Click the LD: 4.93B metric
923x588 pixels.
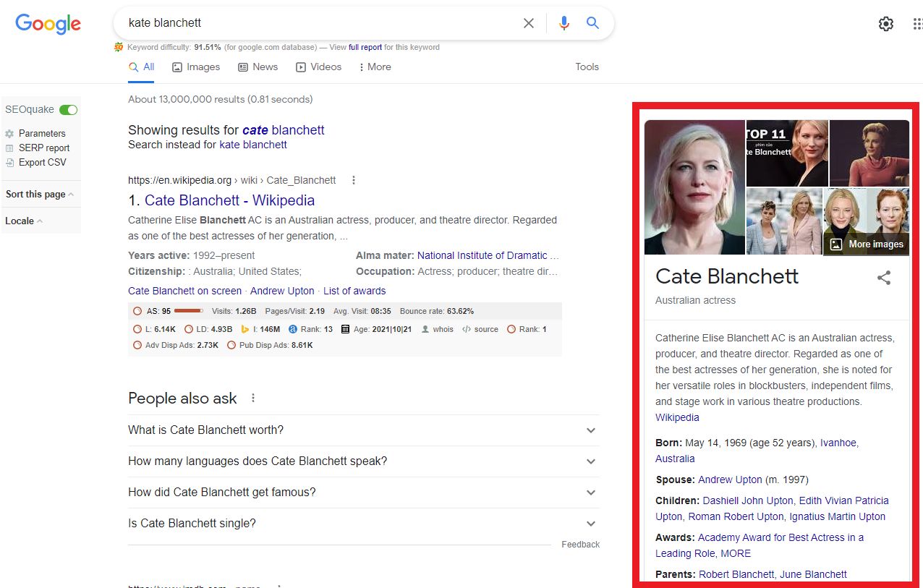pyautogui.click(x=207, y=329)
